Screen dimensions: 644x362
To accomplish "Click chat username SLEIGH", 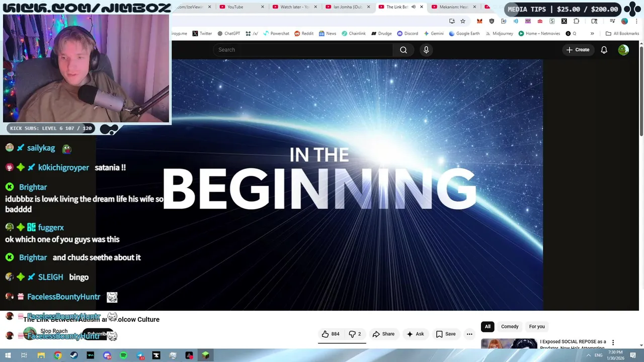I will click(50, 277).
